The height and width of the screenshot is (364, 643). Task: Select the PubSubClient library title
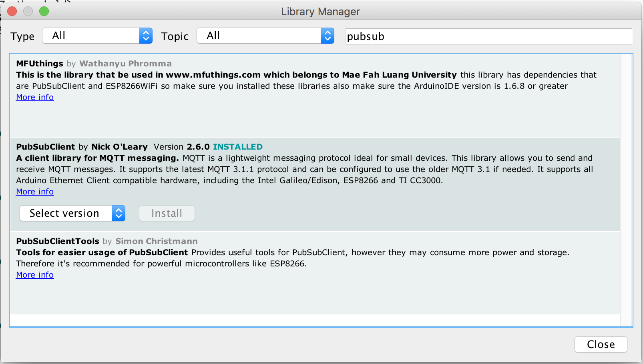[46, 147]
